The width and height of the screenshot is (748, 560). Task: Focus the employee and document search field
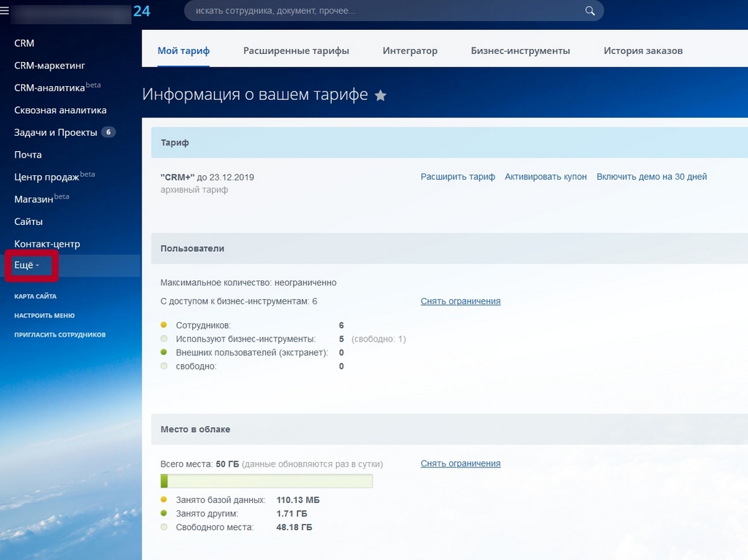pyautogui.click(x=394, y=10)
